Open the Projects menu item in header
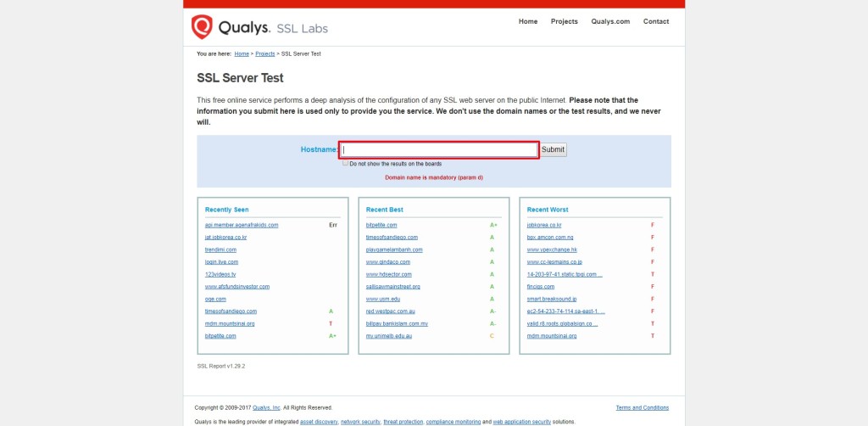 click(565, 21)
